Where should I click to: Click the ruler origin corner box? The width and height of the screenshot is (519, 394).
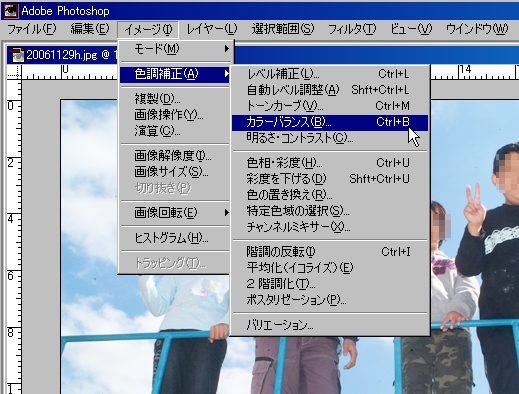14,72
